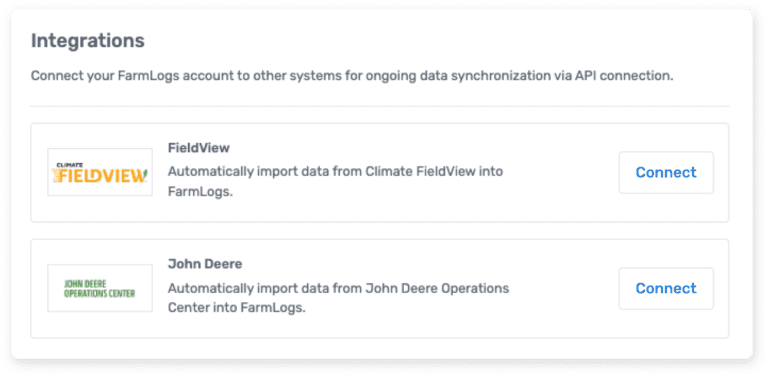Select the John Deere integration title
This screenshot has width=768, height=376.
pos(205,264)
